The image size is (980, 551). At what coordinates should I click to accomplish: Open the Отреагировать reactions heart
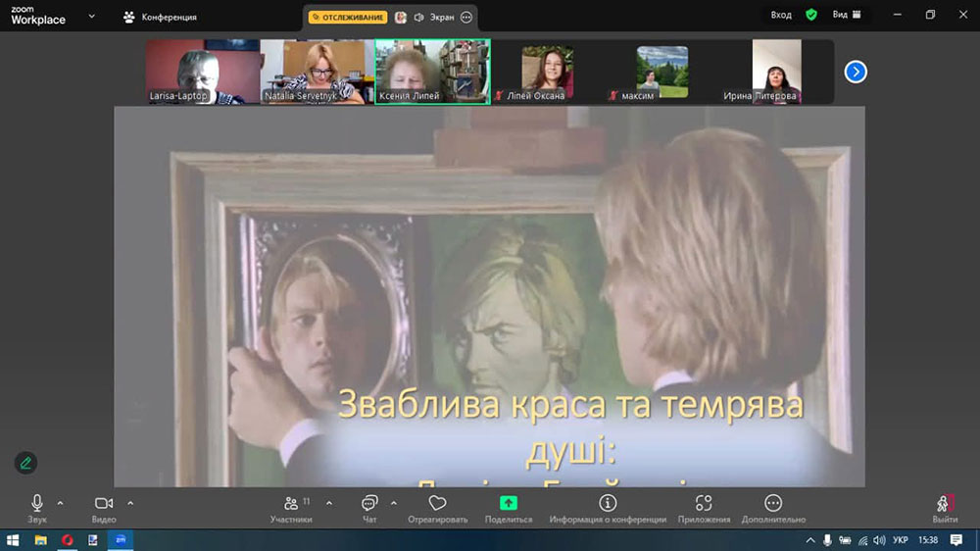pyautogui.click(x=437, y=509)
